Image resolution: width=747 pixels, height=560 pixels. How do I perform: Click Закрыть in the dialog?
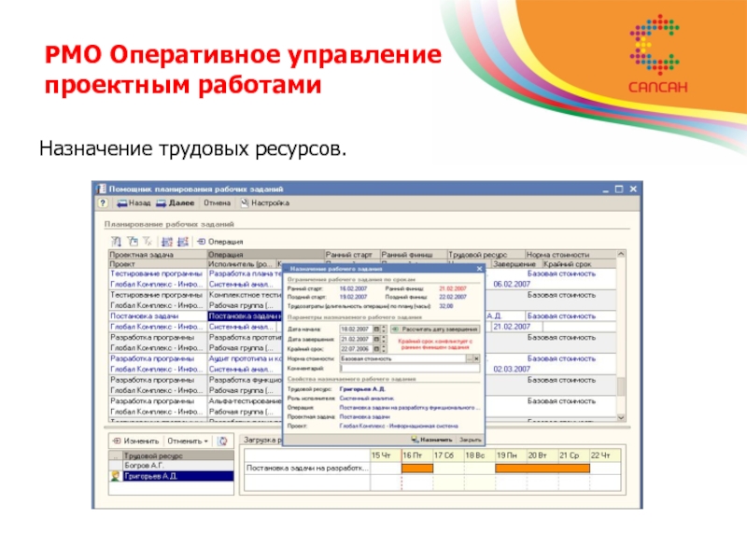[470, 440]
